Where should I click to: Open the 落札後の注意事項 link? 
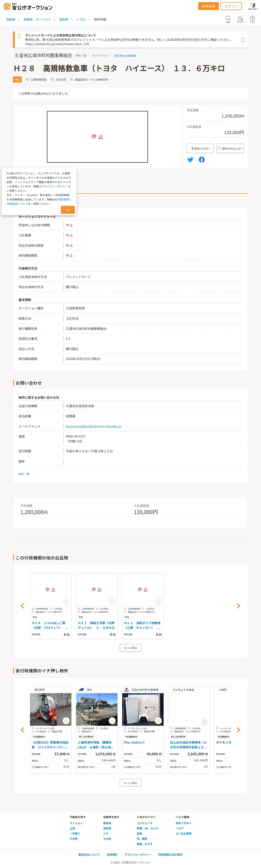coord(125,56)
